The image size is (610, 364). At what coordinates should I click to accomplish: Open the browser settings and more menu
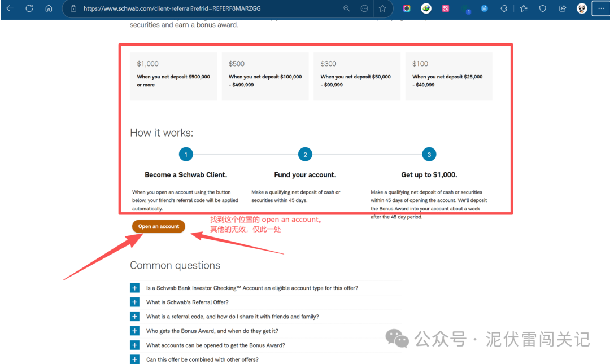tap(601, 8)
